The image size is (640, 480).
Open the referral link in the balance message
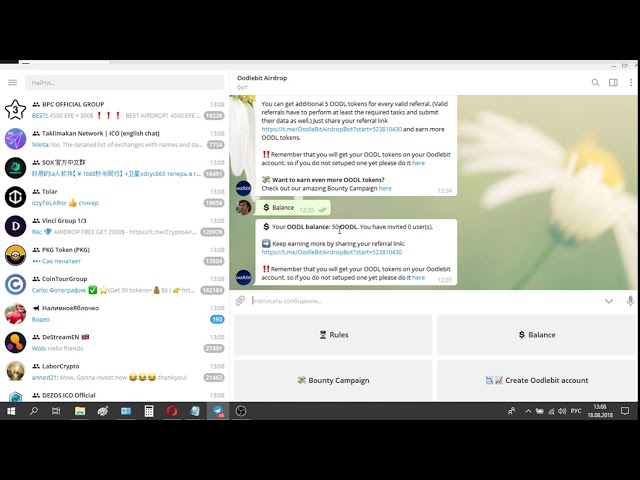pyautogui.click(x=331, y=252)
